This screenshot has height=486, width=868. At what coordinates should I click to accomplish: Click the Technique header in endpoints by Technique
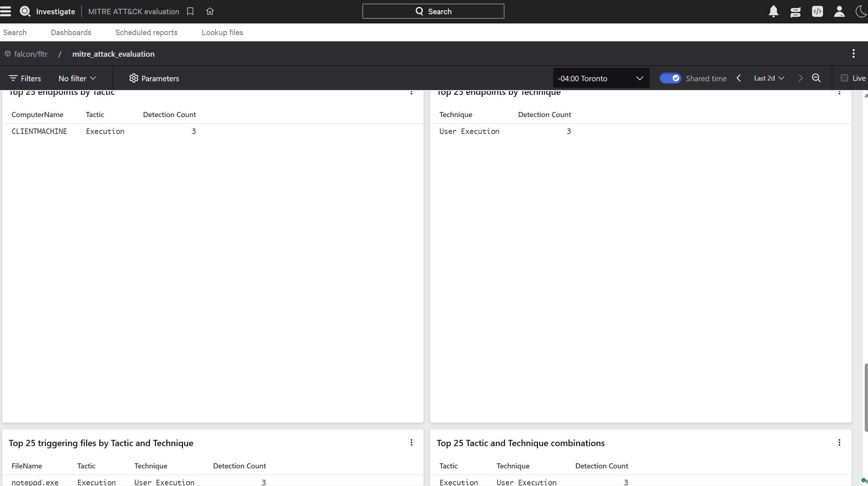[x=456, y=115]
